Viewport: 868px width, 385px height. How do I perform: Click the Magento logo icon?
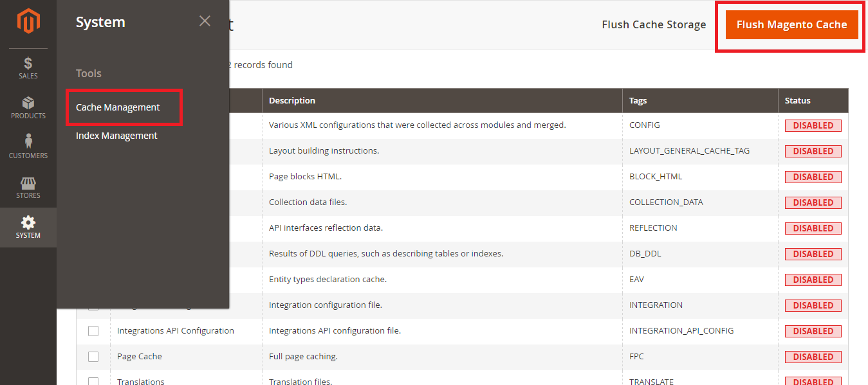28,22
